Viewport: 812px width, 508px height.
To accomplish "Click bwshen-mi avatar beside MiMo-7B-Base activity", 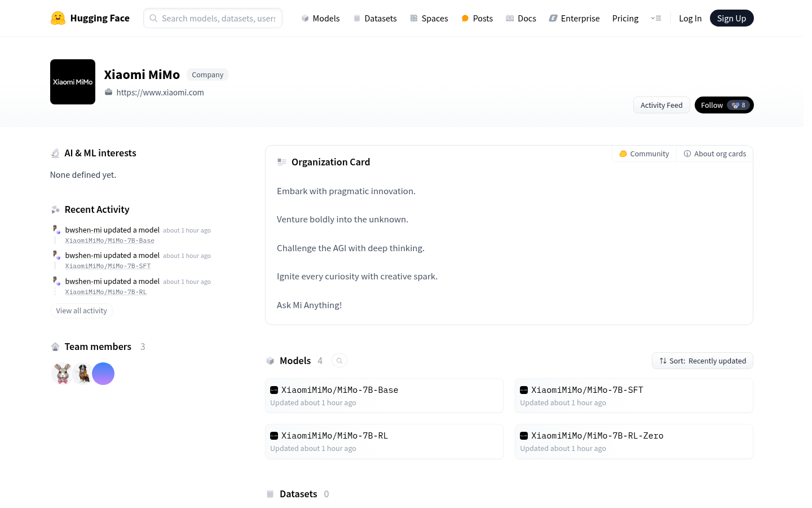I will click(56, 230).
